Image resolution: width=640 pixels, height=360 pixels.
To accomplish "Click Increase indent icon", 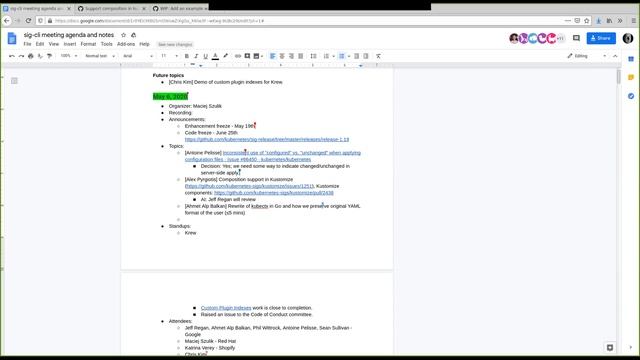I will (x=366, y=56).
